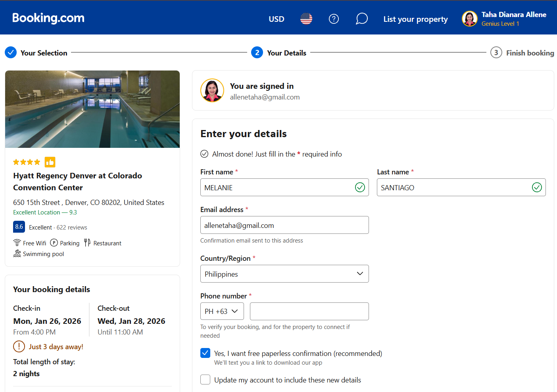Click the You are signed in heading

262,86
